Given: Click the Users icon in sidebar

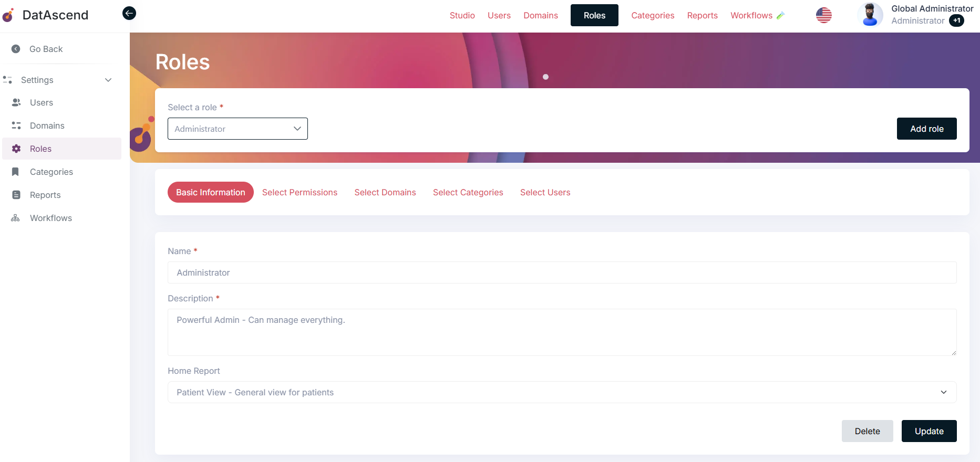Looking at the screenshot, I should pyautogui.click(x=16, y=102).
